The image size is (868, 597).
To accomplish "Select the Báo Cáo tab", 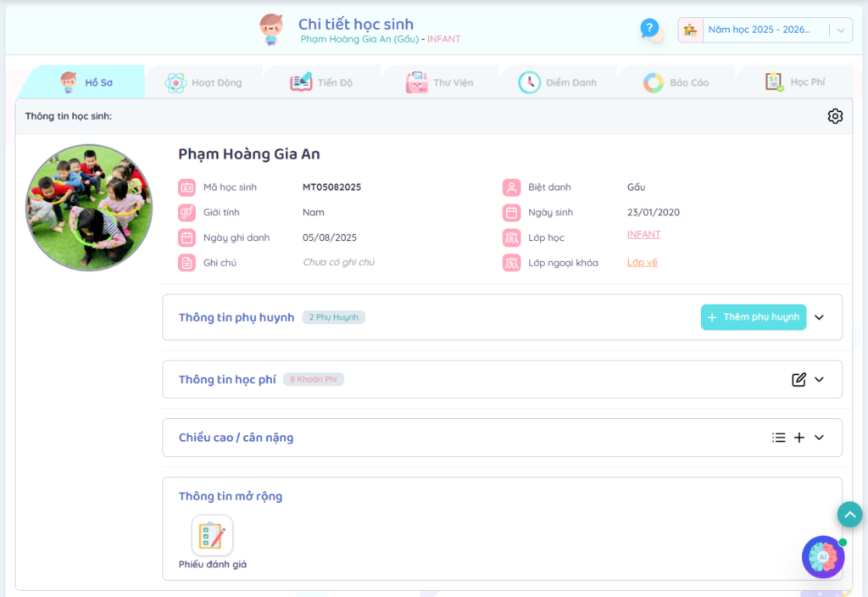I will [x=676, y=82].
